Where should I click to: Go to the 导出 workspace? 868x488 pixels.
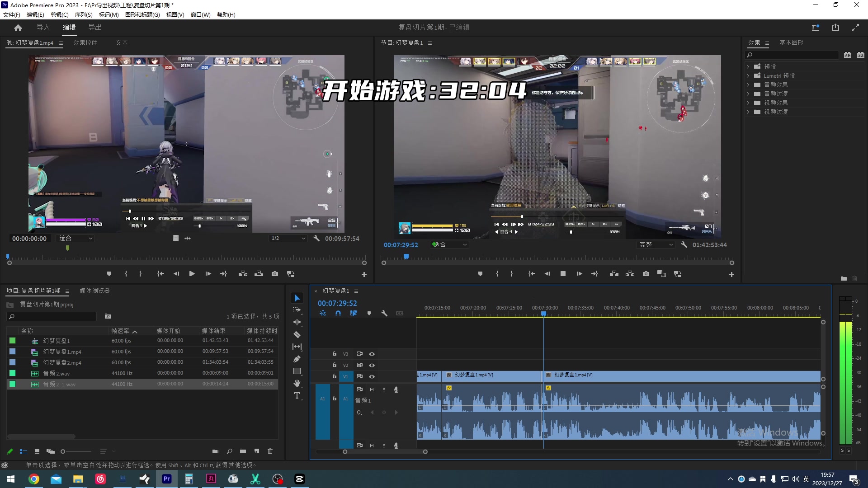point(95,27)
